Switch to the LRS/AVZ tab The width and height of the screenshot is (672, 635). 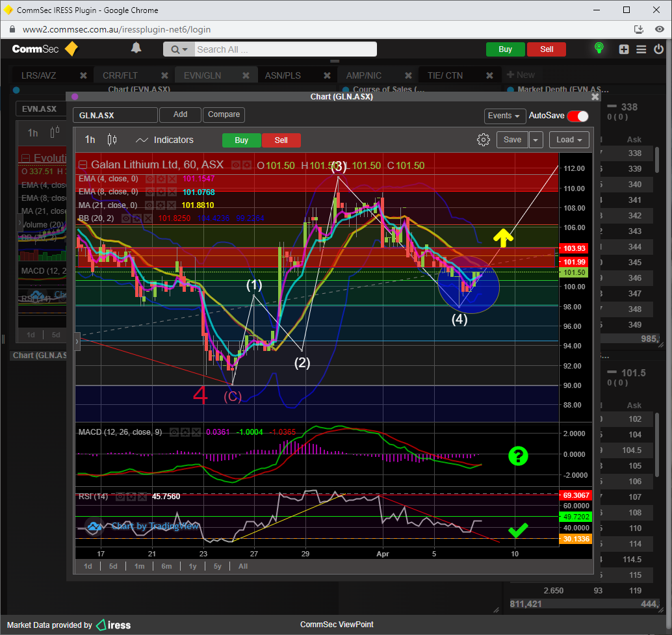point(39,75)
